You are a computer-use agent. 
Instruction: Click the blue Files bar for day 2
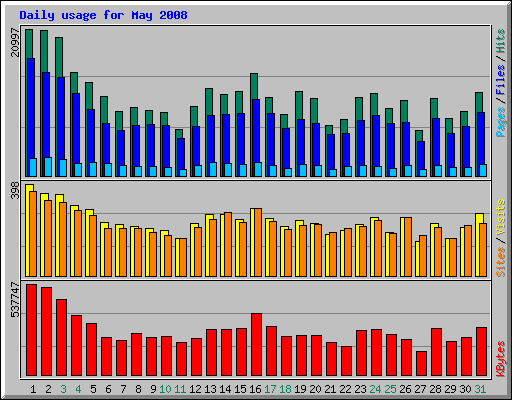46,115
